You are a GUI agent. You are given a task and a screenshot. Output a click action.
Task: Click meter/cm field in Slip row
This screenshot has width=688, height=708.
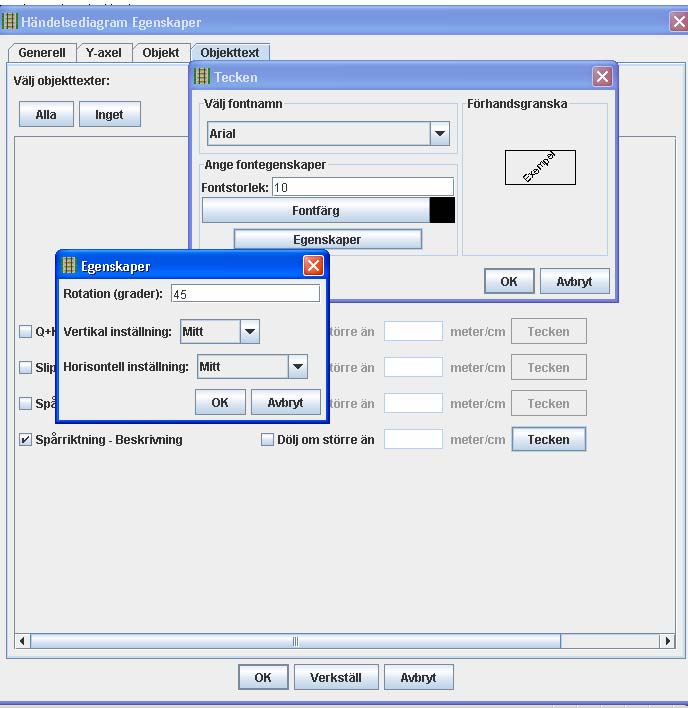[x=413, y=368]
